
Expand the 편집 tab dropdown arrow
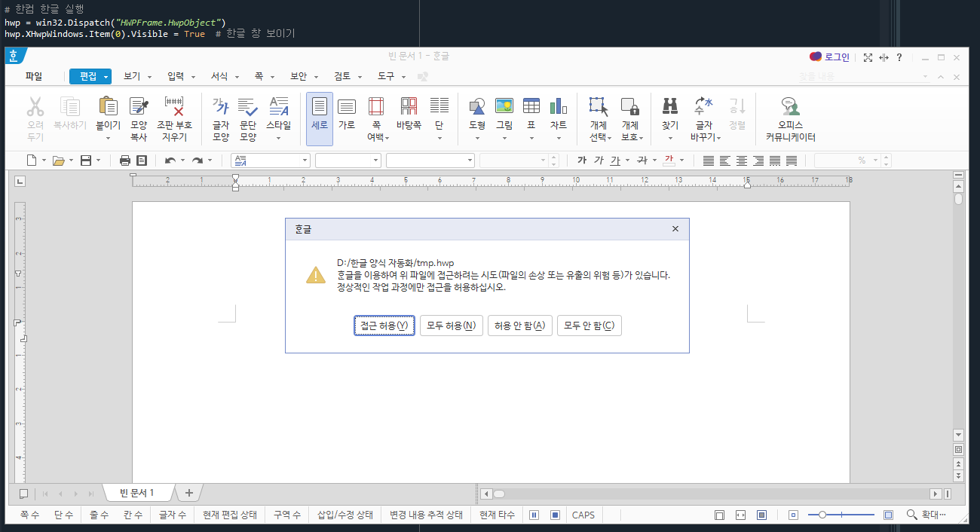[106, 77]
